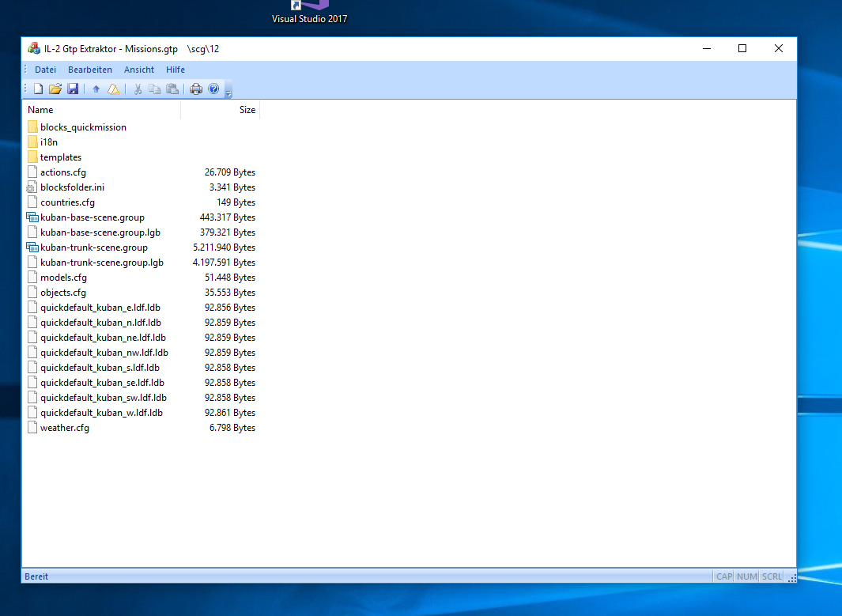
Task: Click the 5.211.940 Bytes size value
Action: (224, 248)
